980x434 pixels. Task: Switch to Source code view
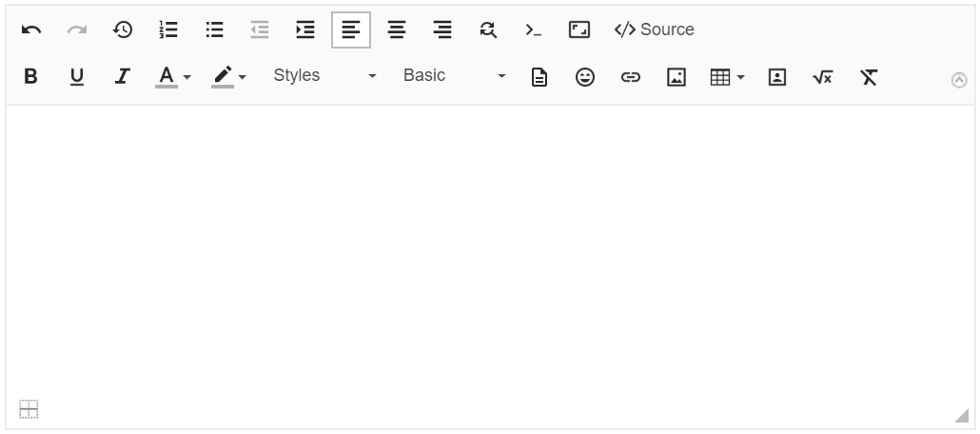point(655,30)
